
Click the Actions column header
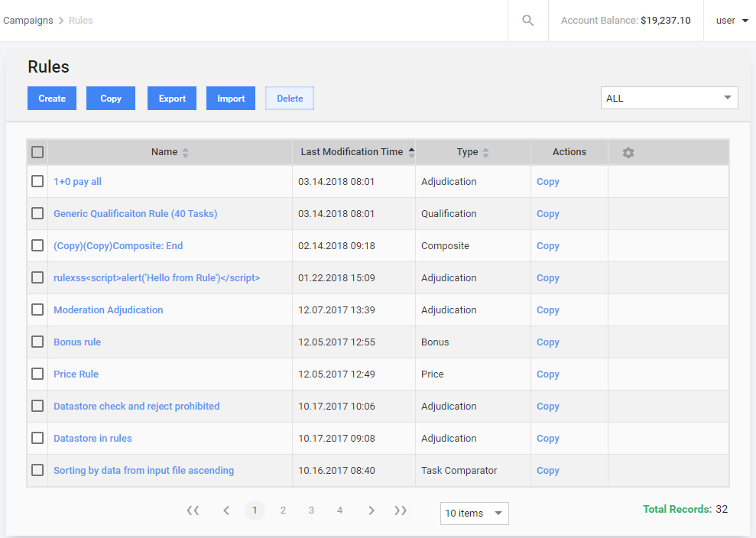point(569,152)
